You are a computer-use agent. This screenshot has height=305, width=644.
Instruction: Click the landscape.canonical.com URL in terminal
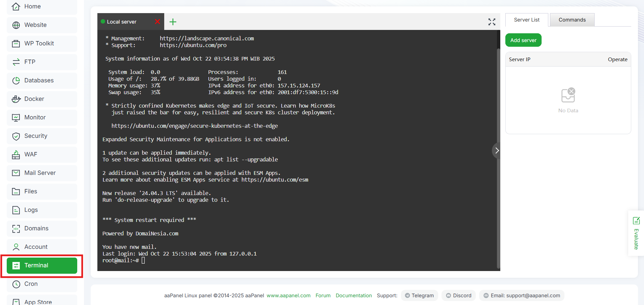(x=207, y=38)
